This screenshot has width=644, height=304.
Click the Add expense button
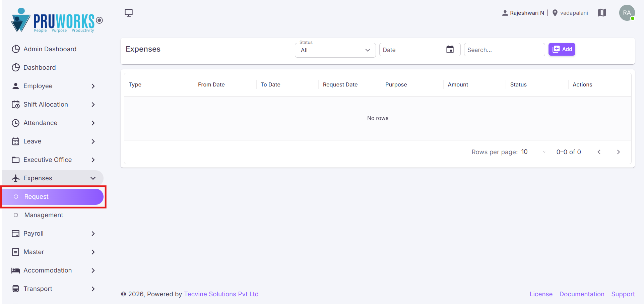[x=562, y=49]
